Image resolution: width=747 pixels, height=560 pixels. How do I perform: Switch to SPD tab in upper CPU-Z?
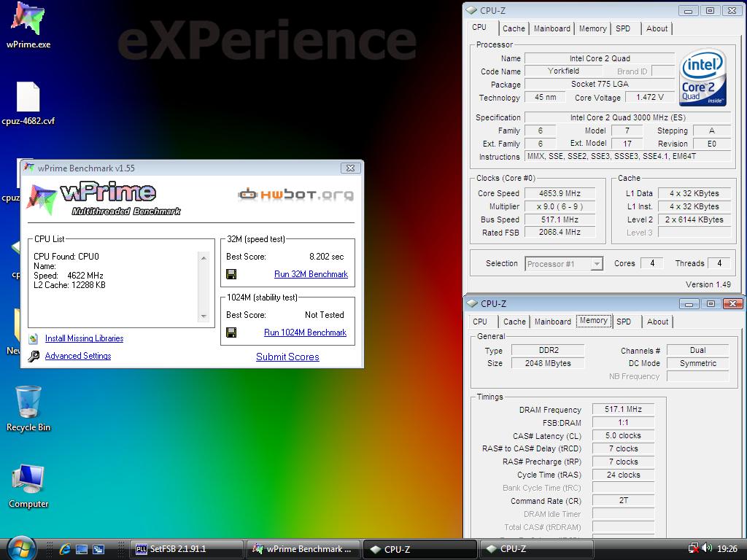[623, 28]
